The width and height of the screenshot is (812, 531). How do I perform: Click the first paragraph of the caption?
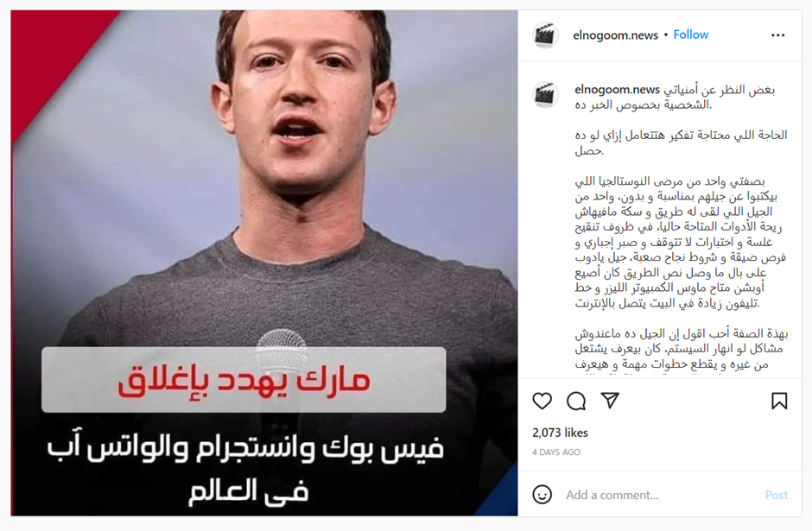pyautogui.click(x=675, y=98)
